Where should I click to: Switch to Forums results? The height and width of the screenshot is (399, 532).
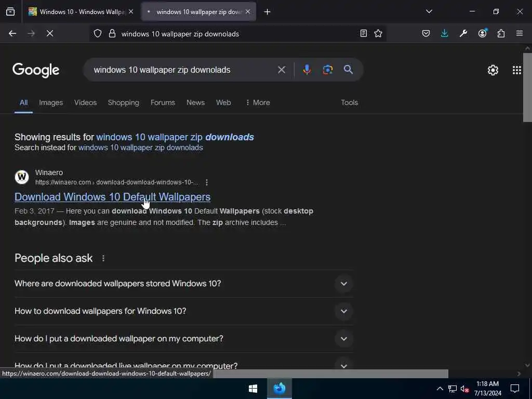(x=163, y=103)
